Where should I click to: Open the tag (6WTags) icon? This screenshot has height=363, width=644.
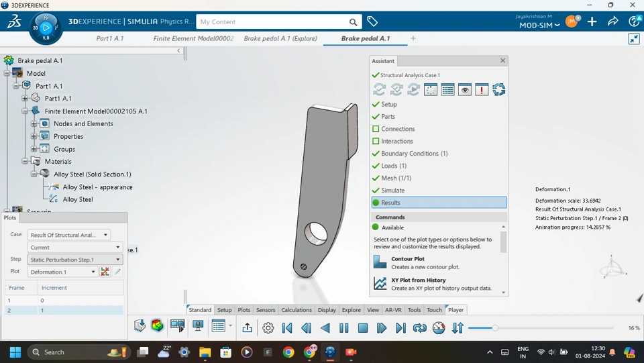[x=372, y=21]
